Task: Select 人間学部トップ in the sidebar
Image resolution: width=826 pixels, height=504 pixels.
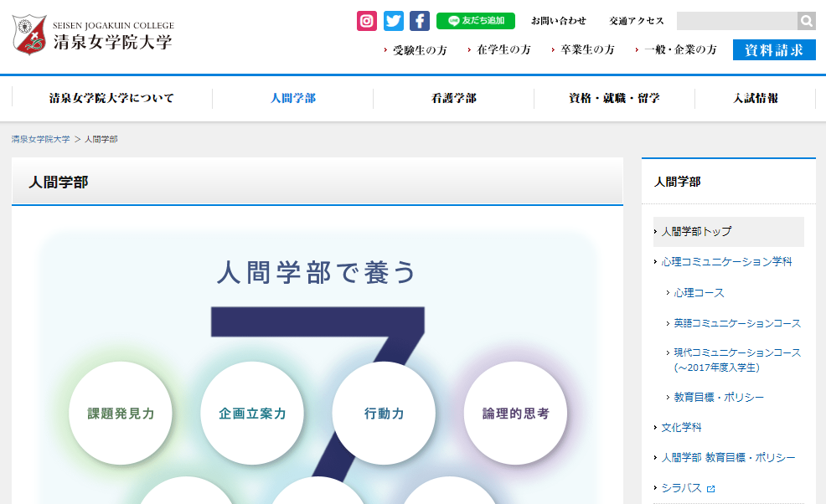Action: (x=695, y=231)
